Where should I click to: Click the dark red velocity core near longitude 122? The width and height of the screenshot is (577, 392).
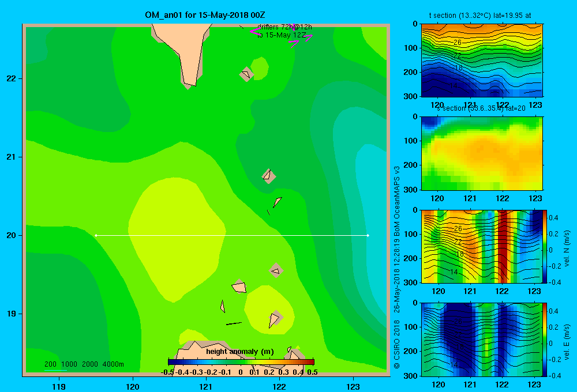coord(503,246)
